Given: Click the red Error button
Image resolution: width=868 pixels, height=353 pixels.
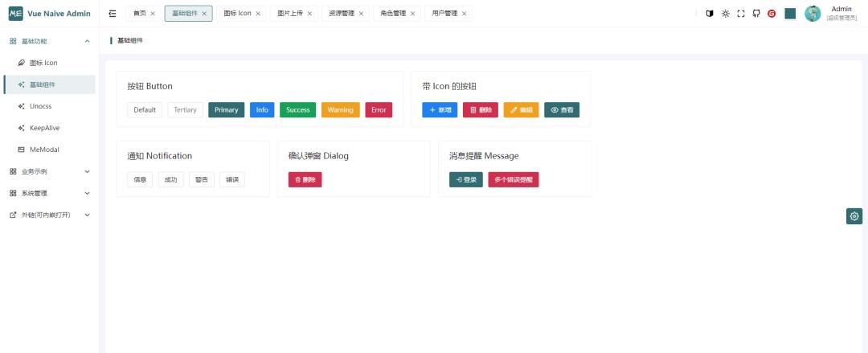Looking at the screenshot, I should [379, 109].
